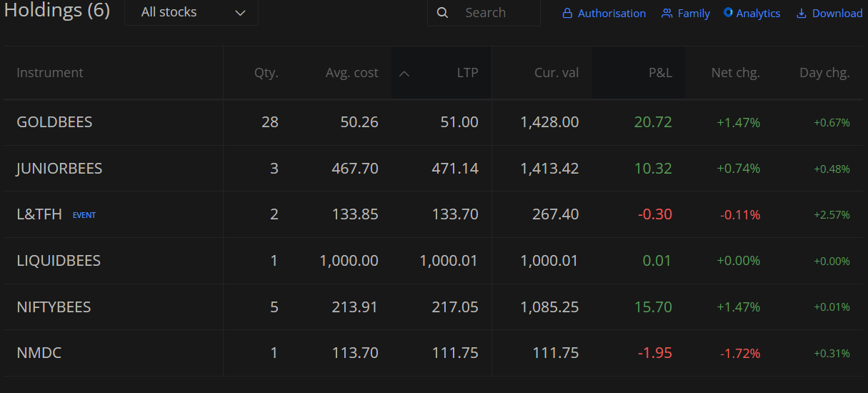The height and width of the screenshot is (393, 868).
Task: Click the Download arrow icon
Action: pyautogui.click(x=802, y=13)
